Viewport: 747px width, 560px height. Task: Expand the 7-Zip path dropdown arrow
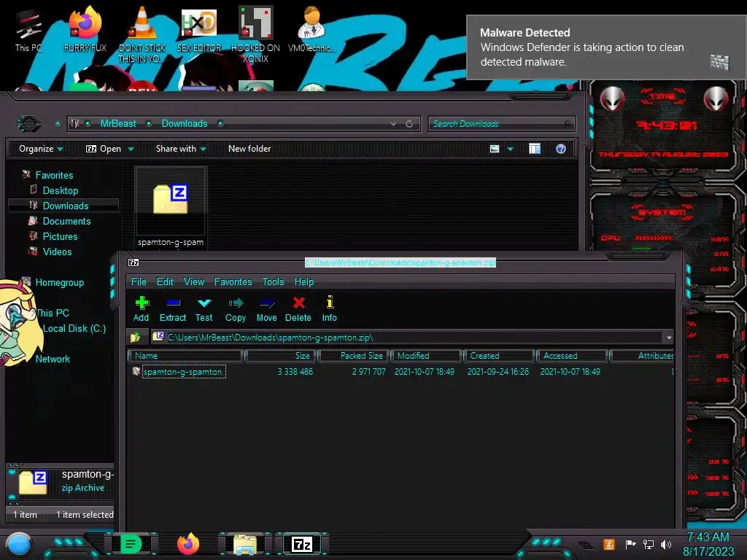point(669,338)
